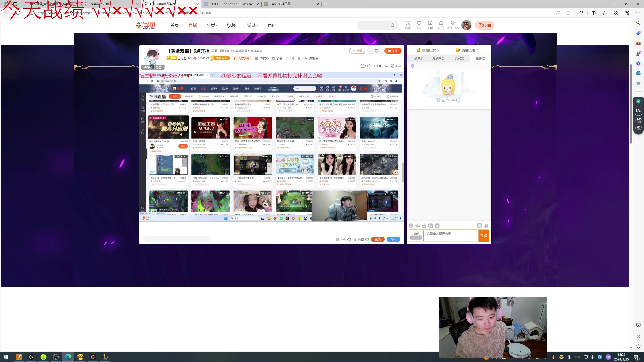Expand the 游戏 dropdown menu

(253, 25)
